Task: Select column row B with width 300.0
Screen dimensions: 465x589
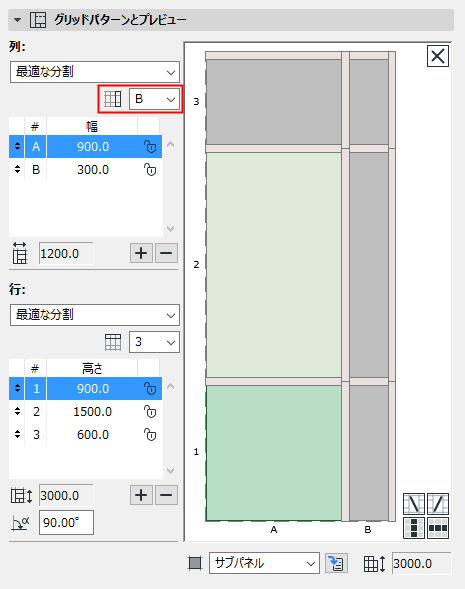Action: [86, 170]
